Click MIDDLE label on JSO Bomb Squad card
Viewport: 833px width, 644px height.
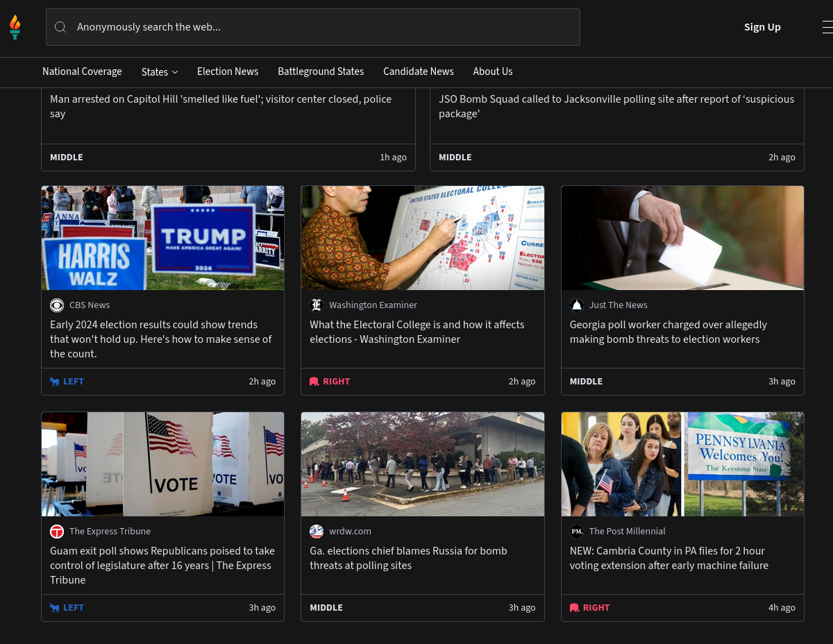click(455, 158)
